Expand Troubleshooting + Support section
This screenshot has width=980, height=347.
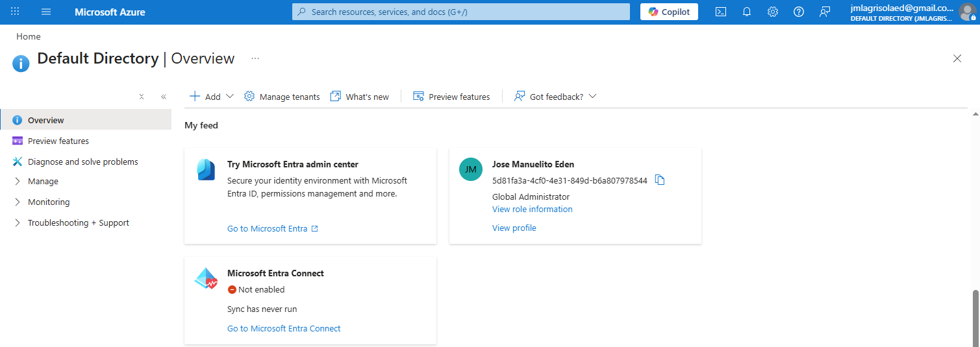pos(78,223)
